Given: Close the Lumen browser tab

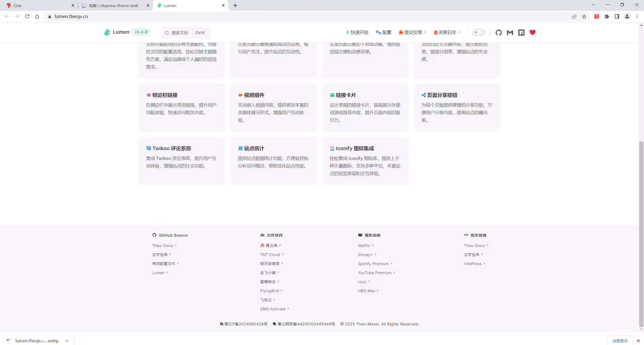Looking at the screenshot, I should click(x=223, y=5).
